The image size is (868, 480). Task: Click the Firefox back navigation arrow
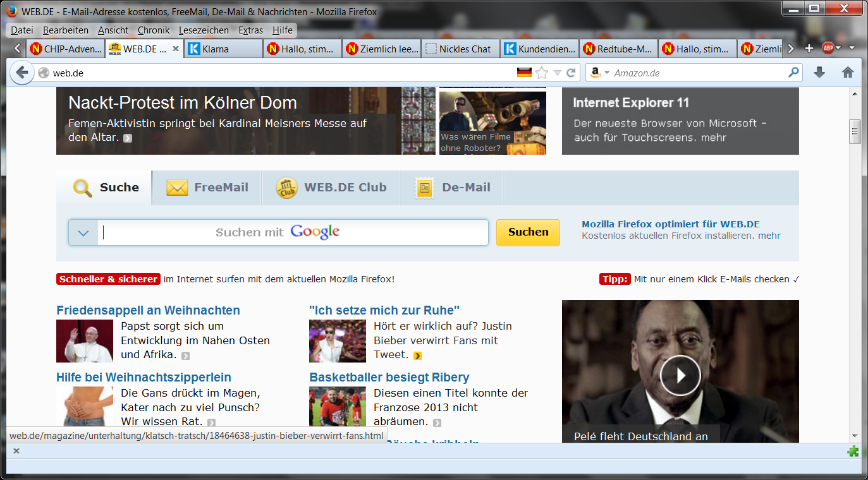pyautogui.click(x=22, y=73)
